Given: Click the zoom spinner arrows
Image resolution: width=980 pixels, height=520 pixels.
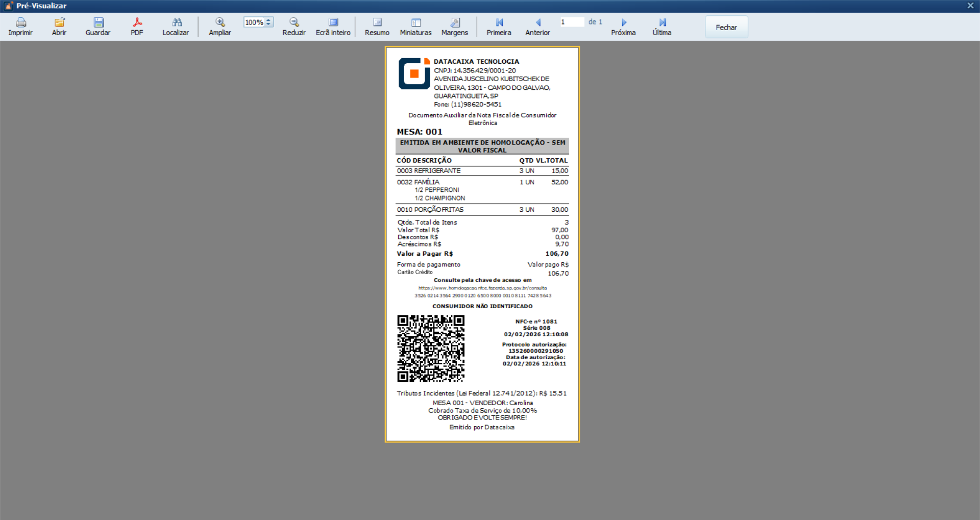Looking at the screenshot, I should [269, 22].
